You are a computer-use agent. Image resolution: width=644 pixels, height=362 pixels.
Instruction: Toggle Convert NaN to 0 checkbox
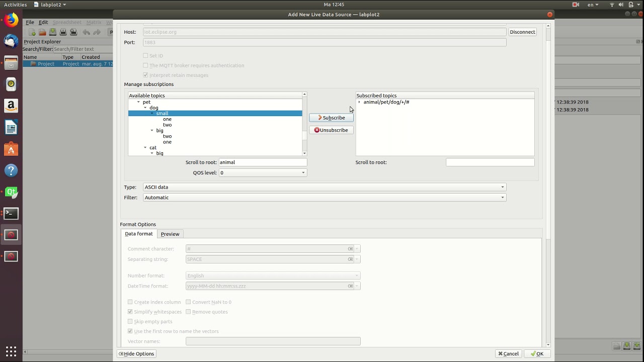tap(188, 302)
